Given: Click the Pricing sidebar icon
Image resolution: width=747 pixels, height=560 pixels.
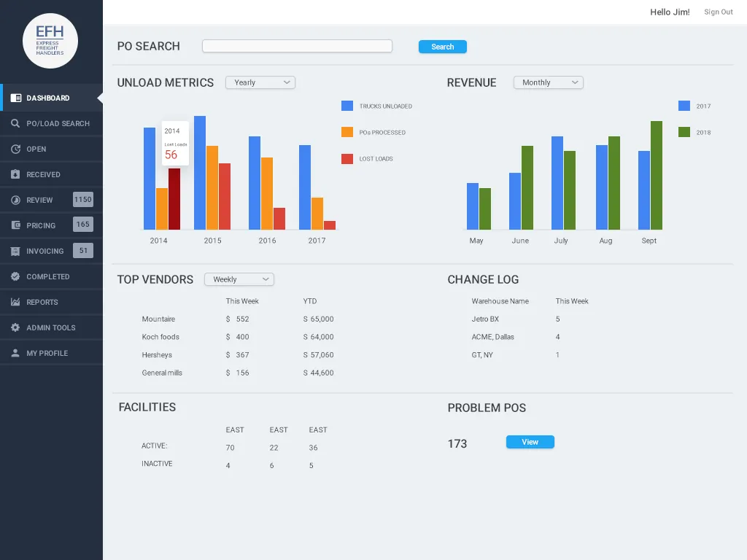Looking at the screenshot, I should point(15,225).
